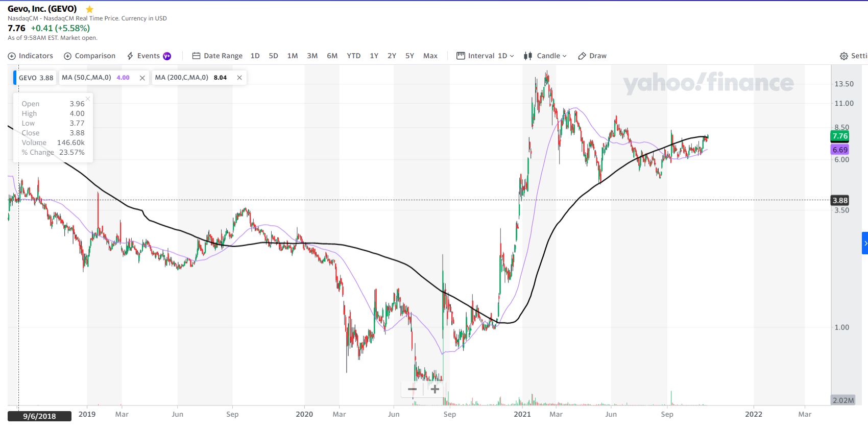
Task: Click the 2.02M volume axis label
Action: pos(843,400)
